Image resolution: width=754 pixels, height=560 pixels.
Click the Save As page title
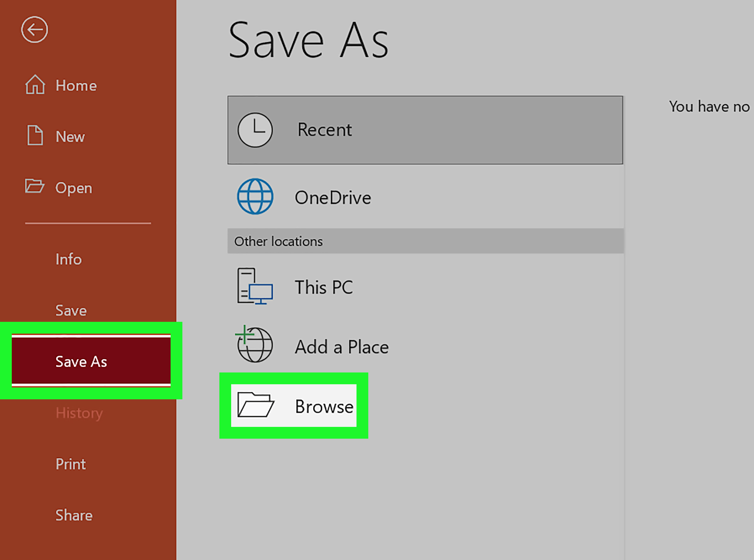pos(308,40)
